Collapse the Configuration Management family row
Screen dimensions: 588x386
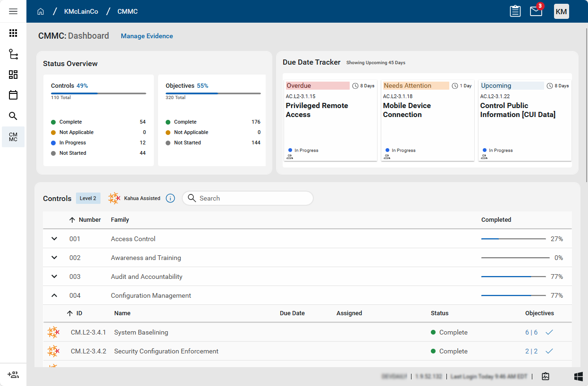point(54,295)
